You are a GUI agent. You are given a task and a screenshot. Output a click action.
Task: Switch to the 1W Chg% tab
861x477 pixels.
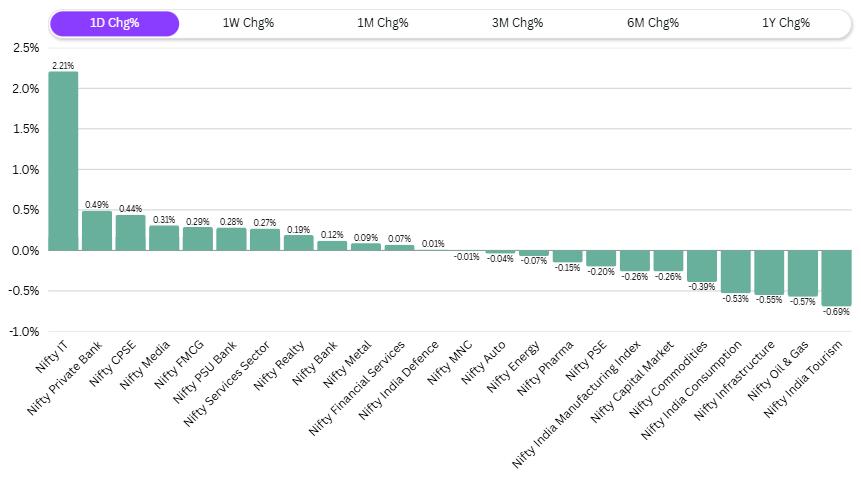point(248,24)
